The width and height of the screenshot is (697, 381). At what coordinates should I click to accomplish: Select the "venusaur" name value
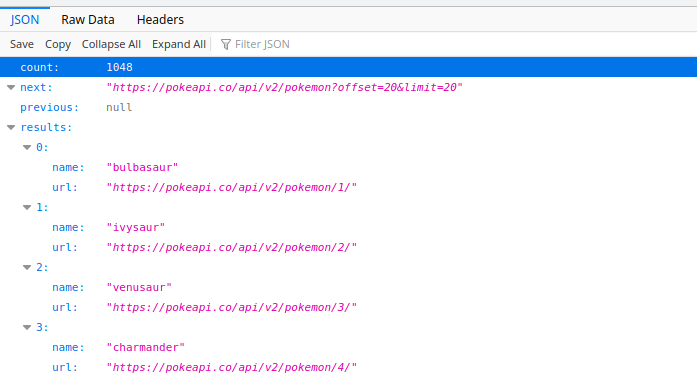(139, 287)
